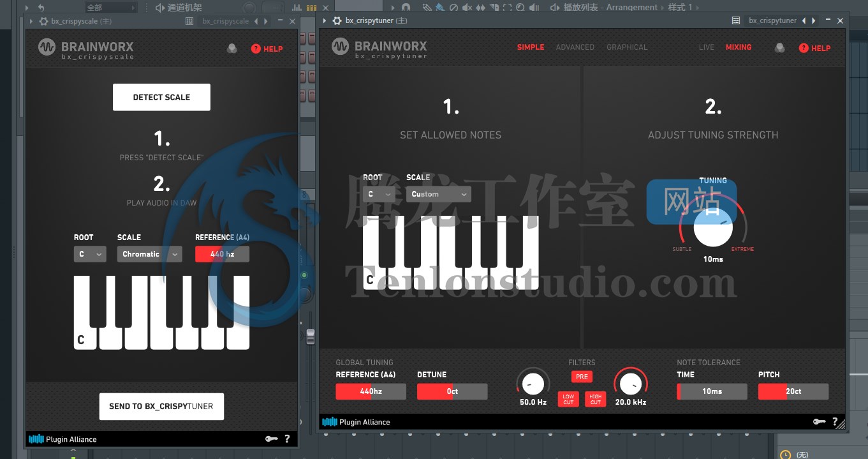Click the note tolerance TIME 10ms field
This screenshot has height=459, width=868.
click(712, 391)
